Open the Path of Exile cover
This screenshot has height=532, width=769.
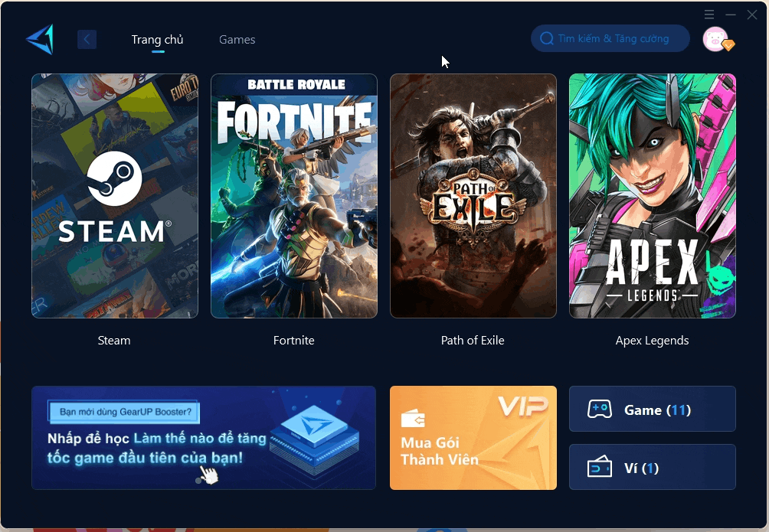point(473,196)
